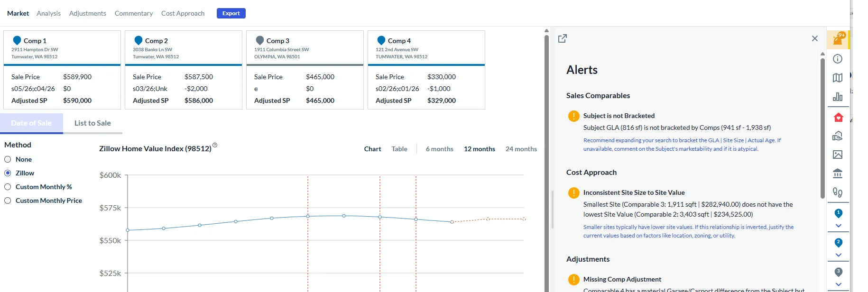Select the blue pin number 1 in sidebar
Screen dimensions: 868x292
[x=838, y=213]
